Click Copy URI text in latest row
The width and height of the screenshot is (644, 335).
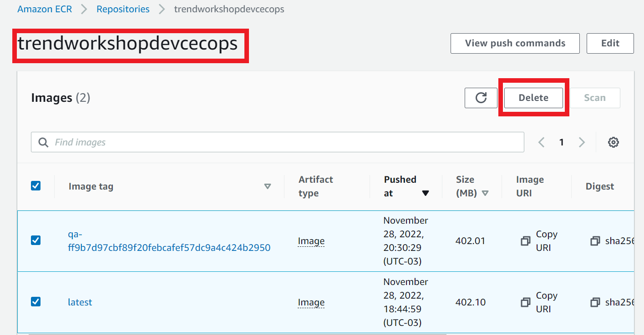pyautogui.click(x=547, y=302)
